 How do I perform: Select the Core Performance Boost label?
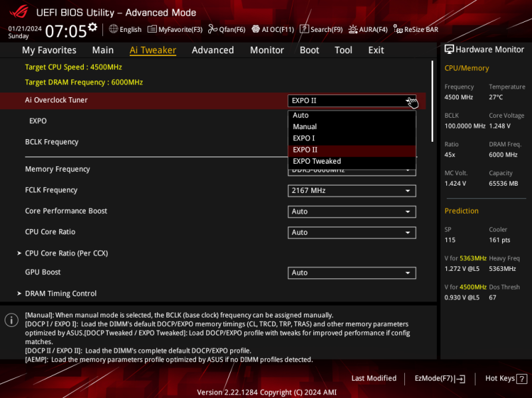click(66, 211)
